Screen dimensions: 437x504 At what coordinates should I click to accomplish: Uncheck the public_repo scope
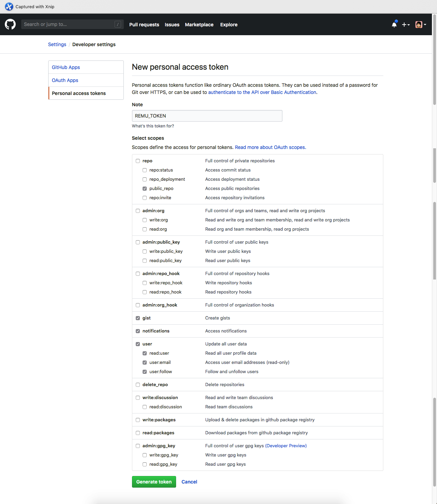point(145,189)
